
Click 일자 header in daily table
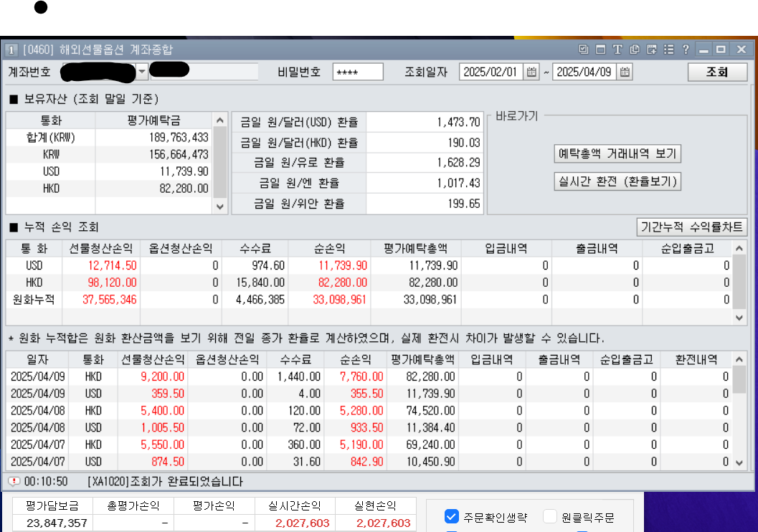tap(38, 359)
